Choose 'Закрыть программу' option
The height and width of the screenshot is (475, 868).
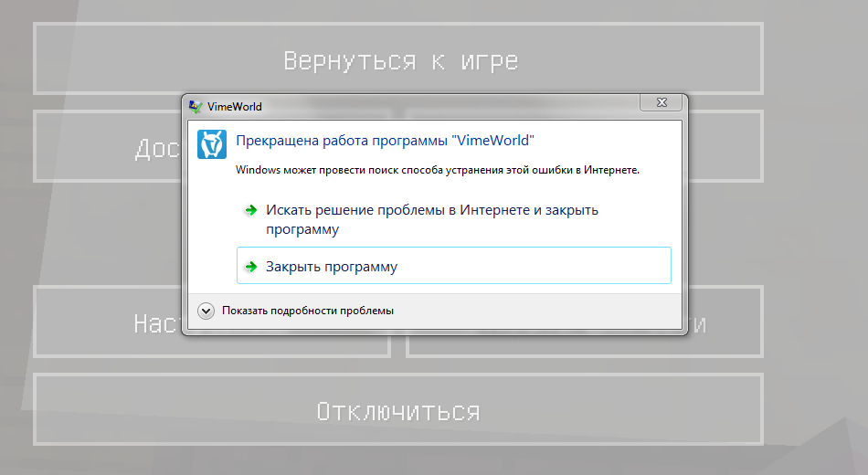[453, 266]
